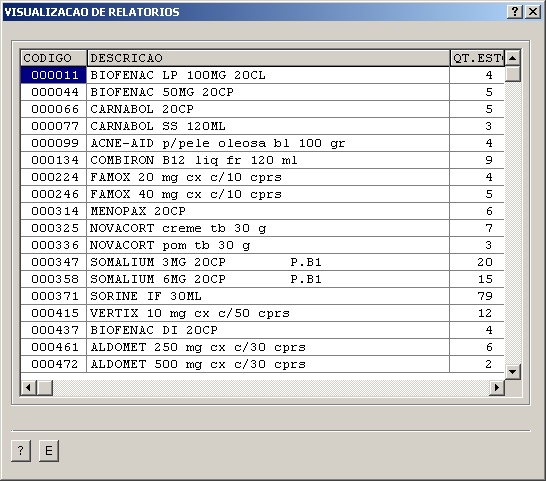Click the vertical scrollbar thumb

click(x=512, y=73)
